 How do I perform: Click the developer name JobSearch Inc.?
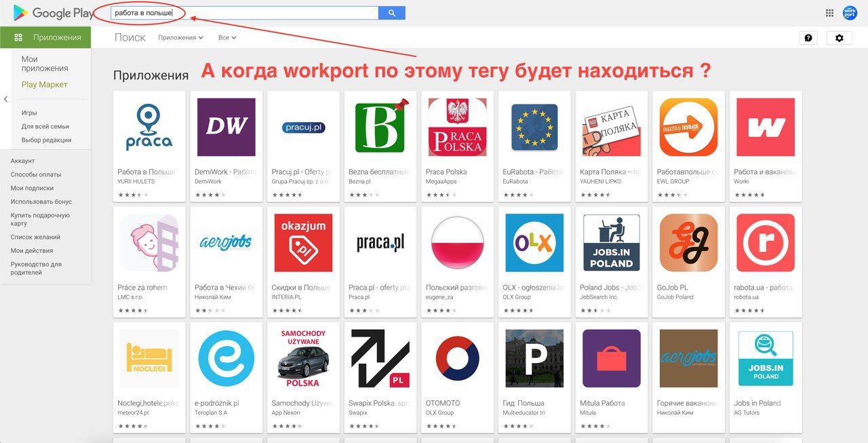(599, 297)
